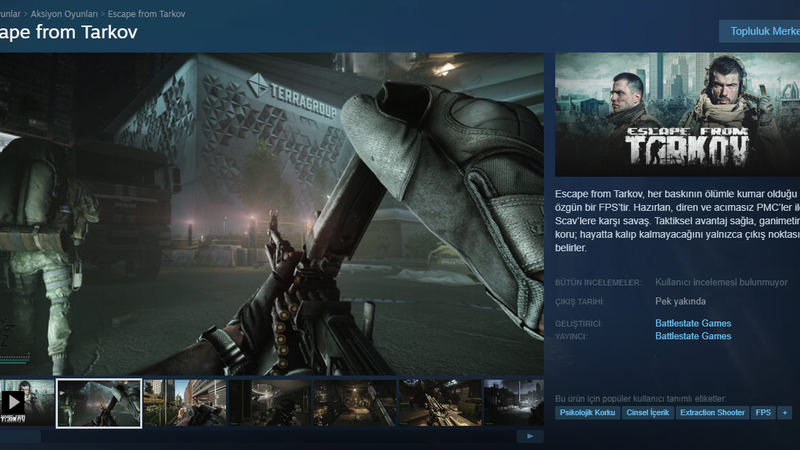
Task: Open Battlestate Games publisher link
Action: coord(692,336)
